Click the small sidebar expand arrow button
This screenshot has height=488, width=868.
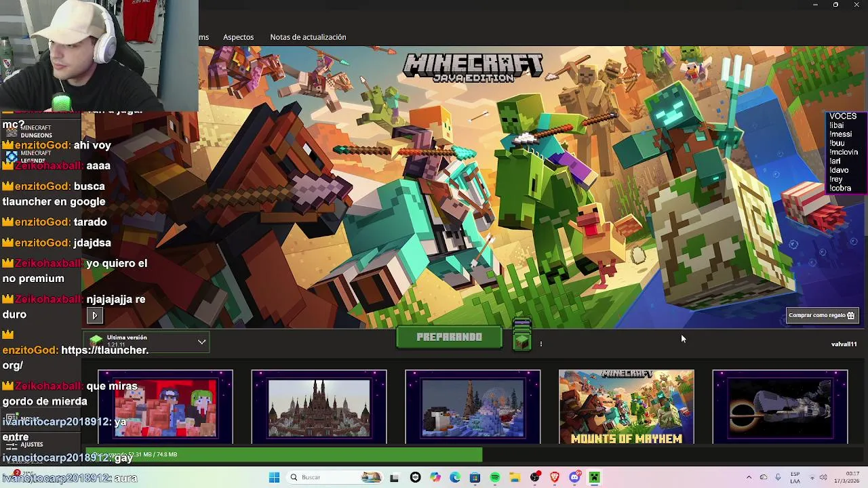(x=94, y=315)
